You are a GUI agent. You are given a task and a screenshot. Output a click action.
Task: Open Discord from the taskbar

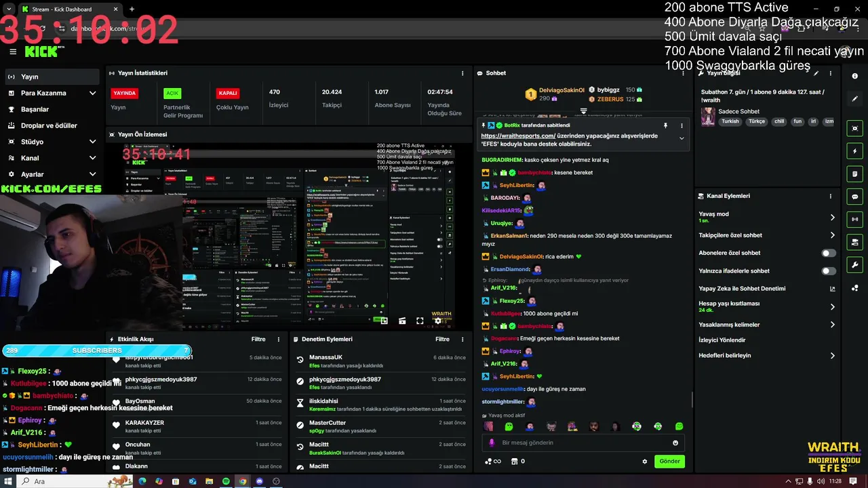click(259, 481)
